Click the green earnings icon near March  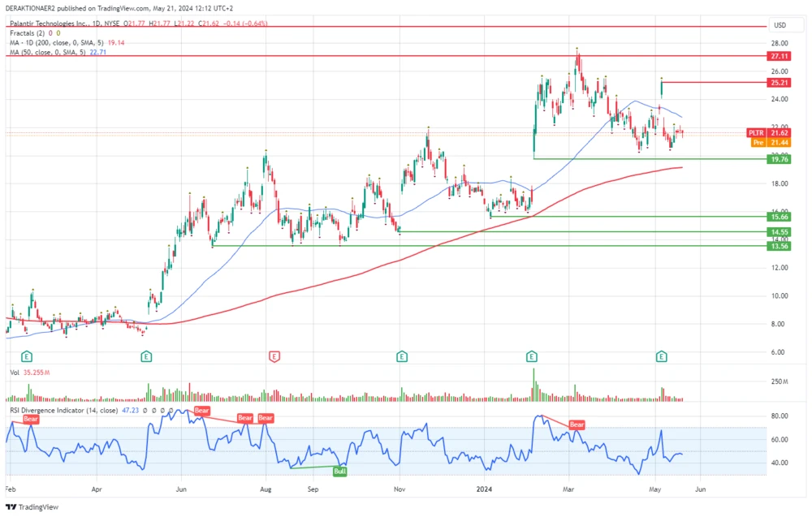point(532,355)
